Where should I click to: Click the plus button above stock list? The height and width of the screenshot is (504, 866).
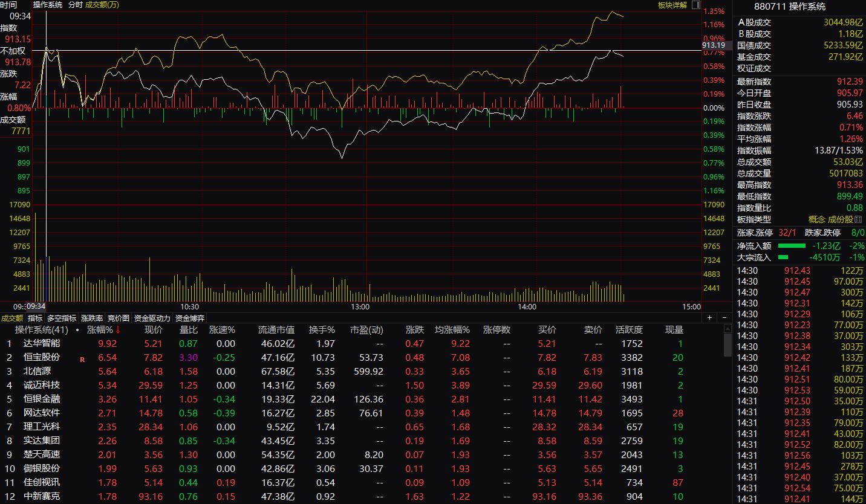click(710, 318)
